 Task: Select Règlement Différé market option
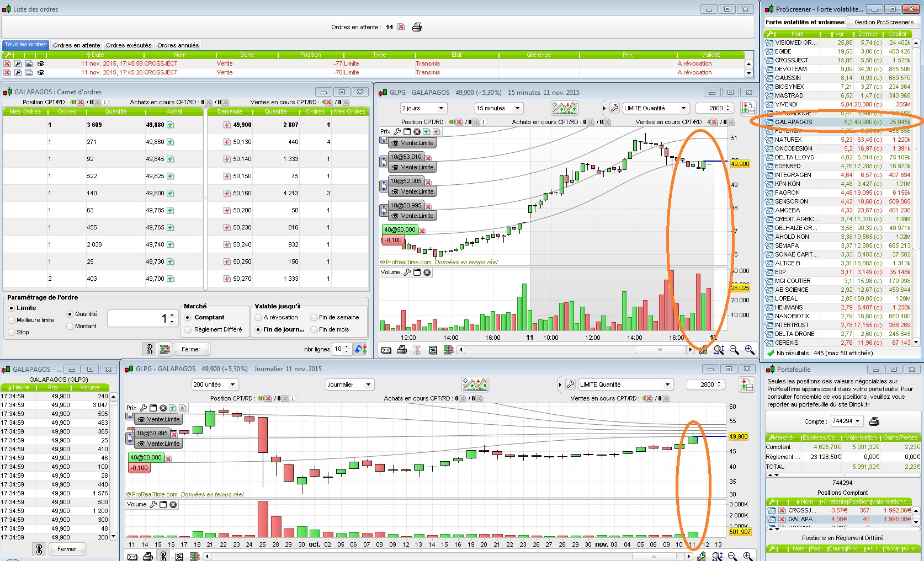(x=188, y=329)
